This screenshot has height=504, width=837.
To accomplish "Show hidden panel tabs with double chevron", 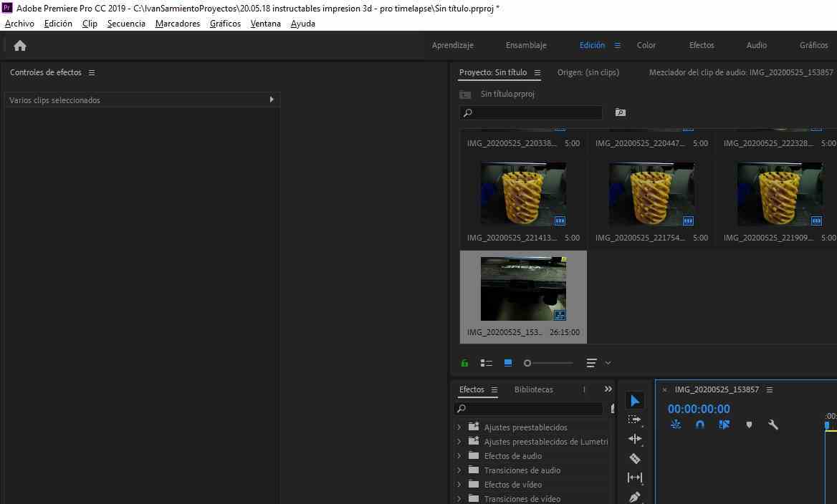I will (608, 389).
